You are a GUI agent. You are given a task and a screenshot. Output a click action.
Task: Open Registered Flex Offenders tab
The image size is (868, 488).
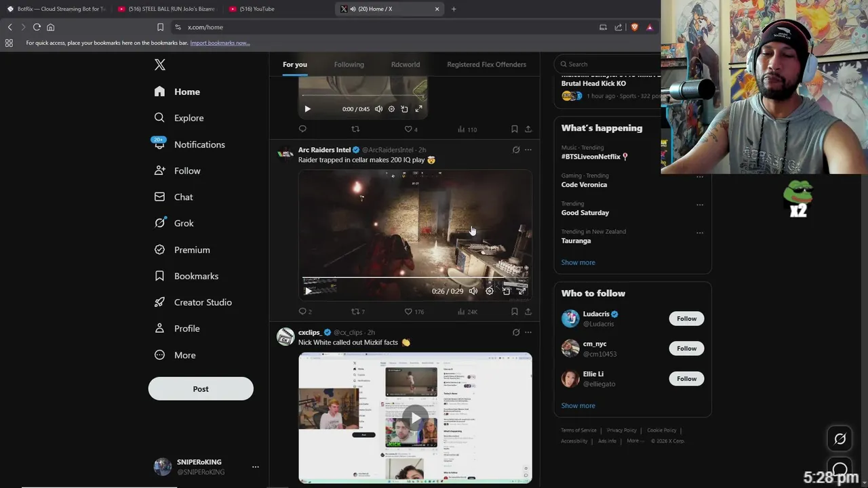click(x=486, y=64)
